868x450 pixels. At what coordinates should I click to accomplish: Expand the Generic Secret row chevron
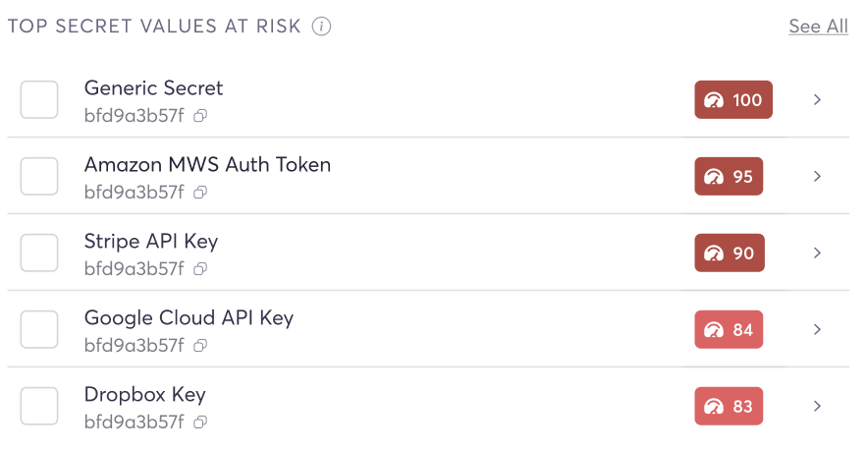pyautogui.click(x=817, y=100)
